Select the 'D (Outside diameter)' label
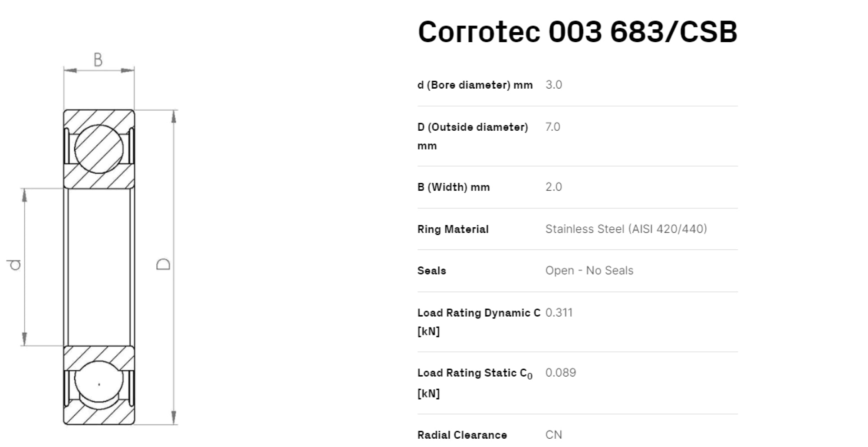 (473, 127)
